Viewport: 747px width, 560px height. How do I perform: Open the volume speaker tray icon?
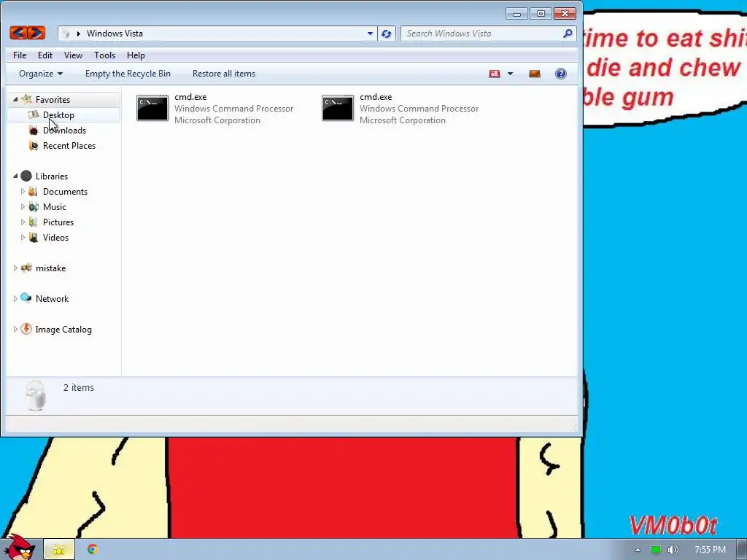(x=673, y=550)
